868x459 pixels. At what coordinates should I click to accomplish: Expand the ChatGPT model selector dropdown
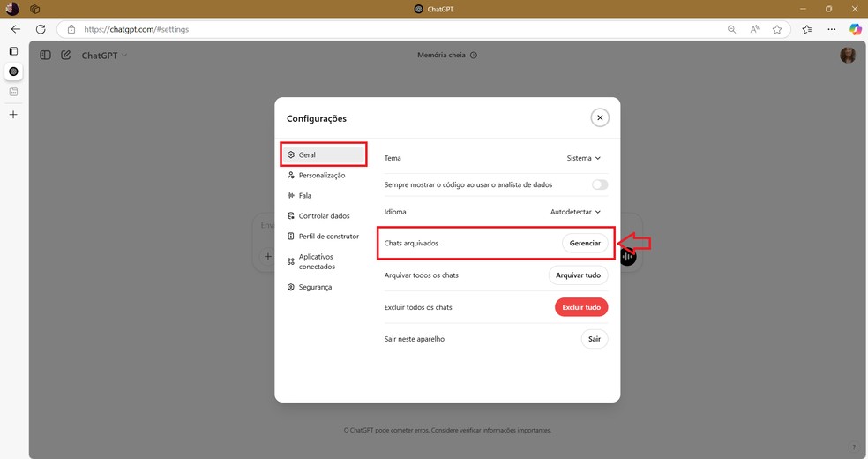104,56
